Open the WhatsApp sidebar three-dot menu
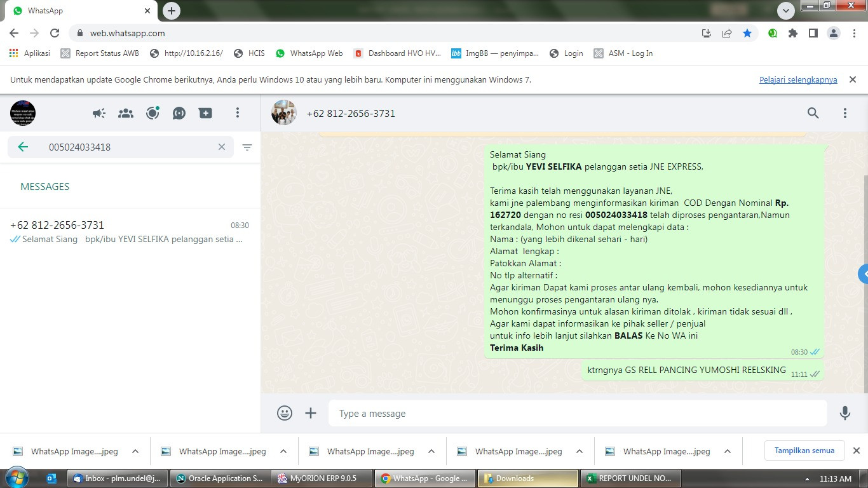Viewport: 868px width, 488px height. [238, 113]
